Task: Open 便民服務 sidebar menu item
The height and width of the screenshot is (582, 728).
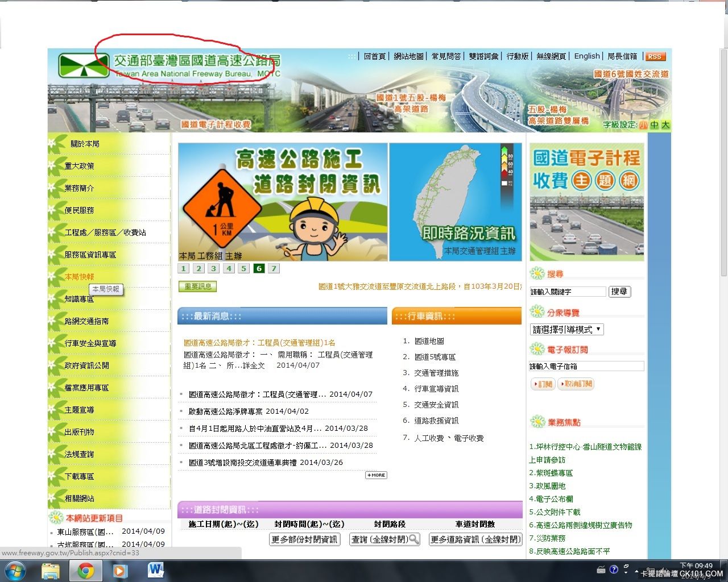Action: tap(80, 210)
